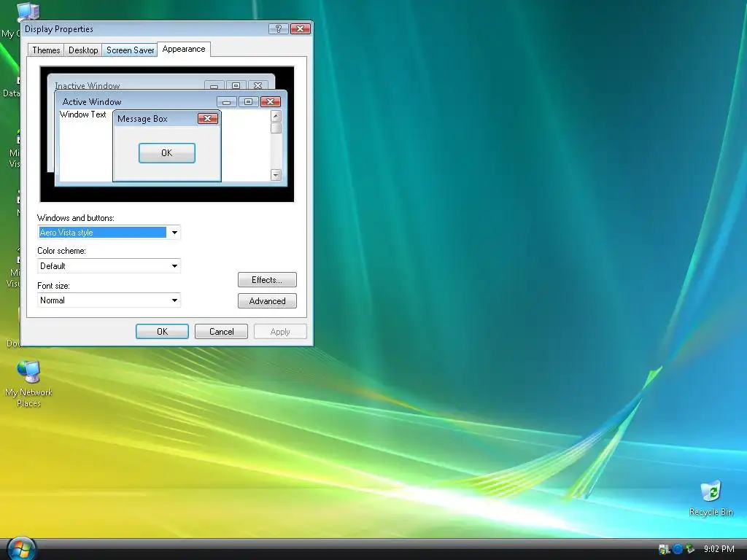Viewport: 747px width, 560px height.
Task: Click the preview scrollbar up arrow
Action: [x=276, y=116]
